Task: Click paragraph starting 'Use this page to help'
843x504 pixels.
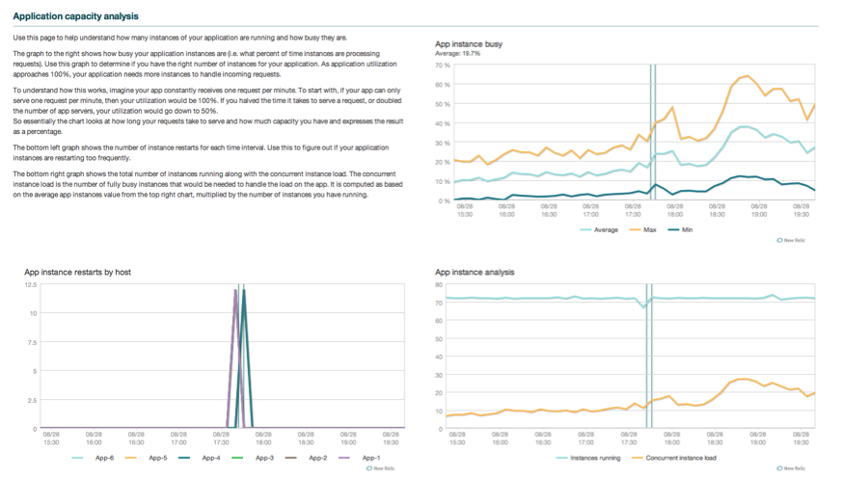Action: [x=180, y=38]
